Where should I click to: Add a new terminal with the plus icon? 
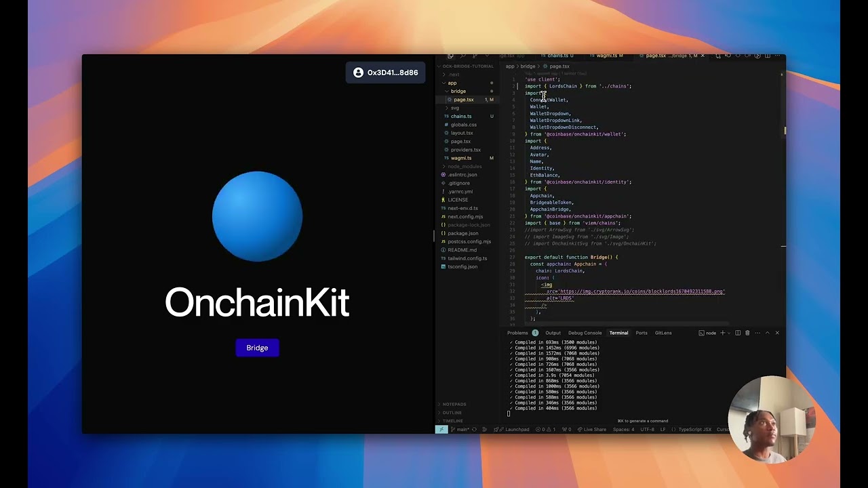tap(722, 333)
